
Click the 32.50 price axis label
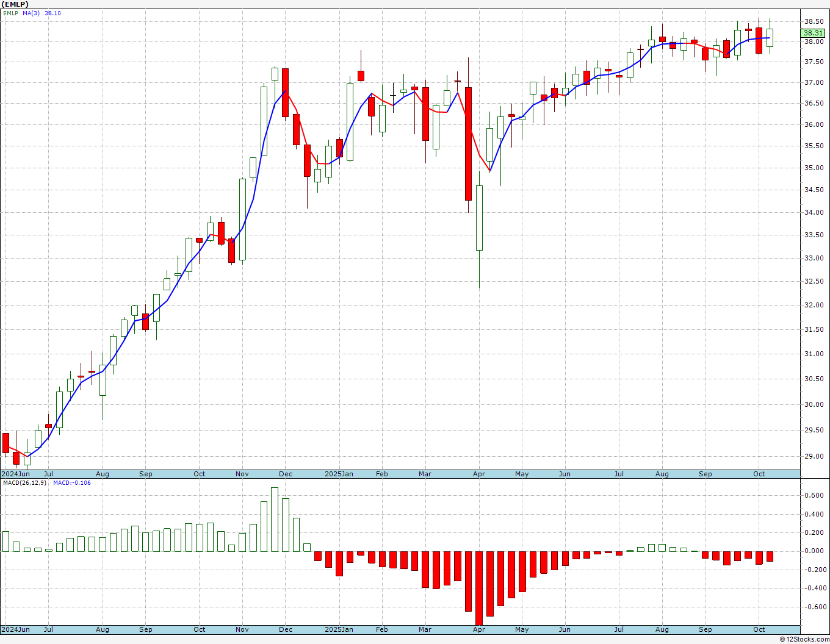pos(813,281)
